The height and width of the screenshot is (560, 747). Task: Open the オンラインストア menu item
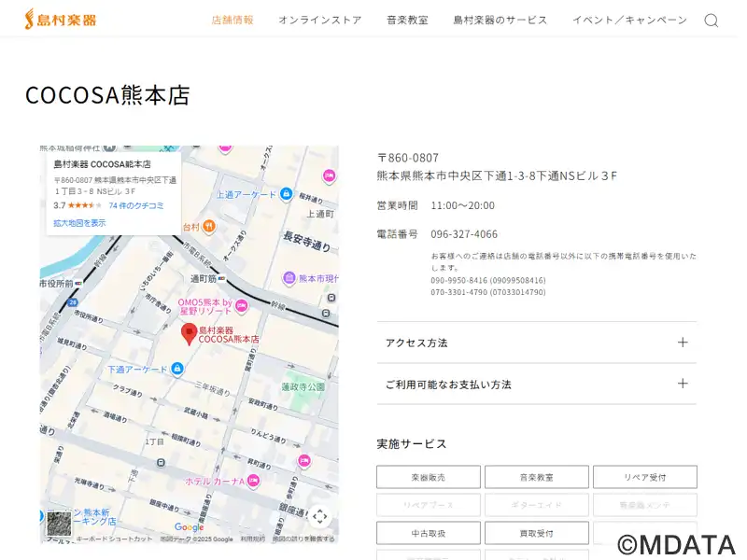coord(319,20)
